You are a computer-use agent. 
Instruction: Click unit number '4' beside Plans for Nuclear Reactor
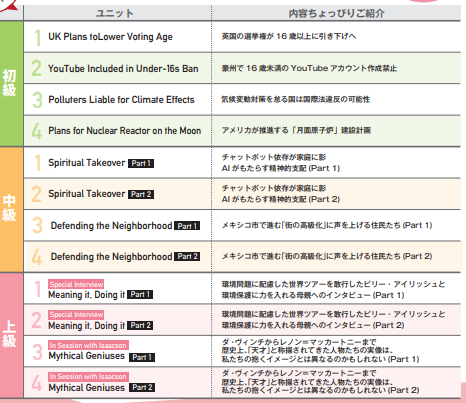[x=37, y=131]
